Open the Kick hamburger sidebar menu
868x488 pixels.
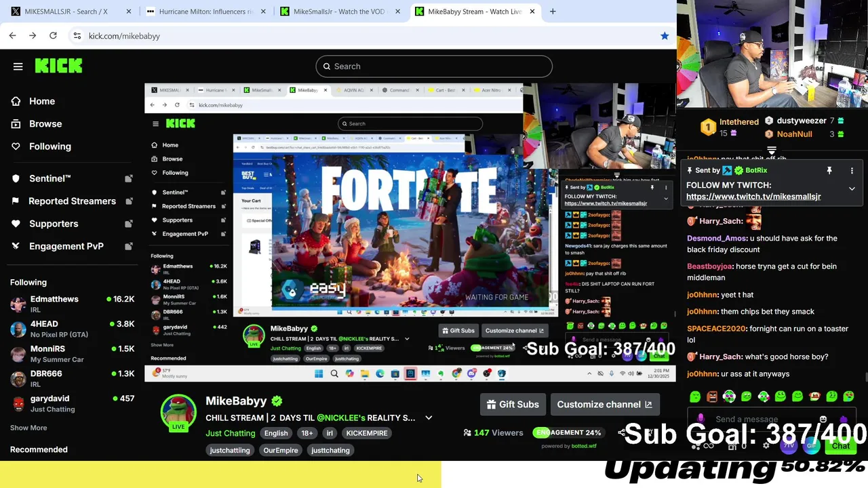18,66
